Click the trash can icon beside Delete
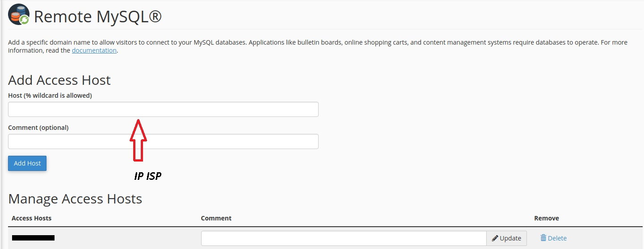This screenshot has height=249, width=644. pos(543,238)
